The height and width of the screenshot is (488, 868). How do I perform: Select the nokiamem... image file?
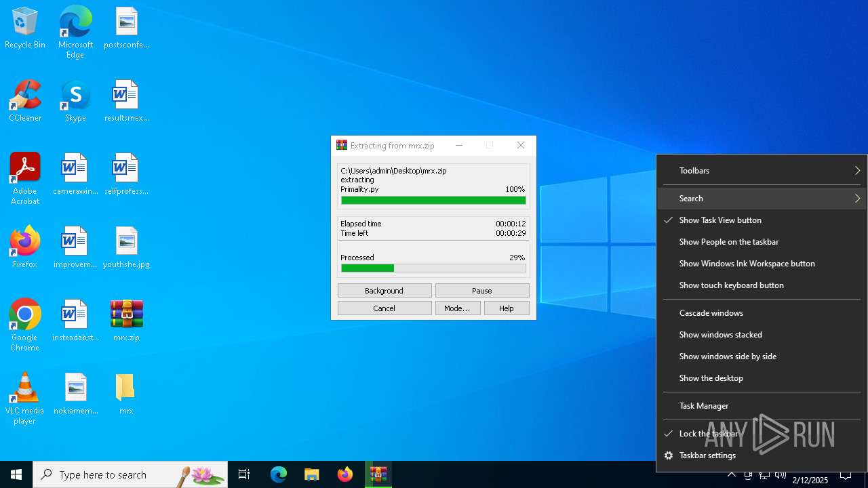tap(75, 394)
